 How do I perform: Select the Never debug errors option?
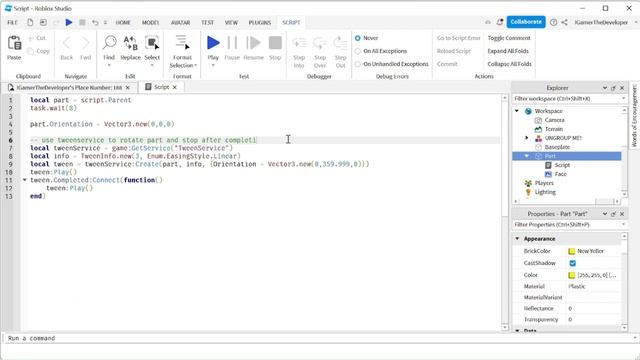coord(358,38)
